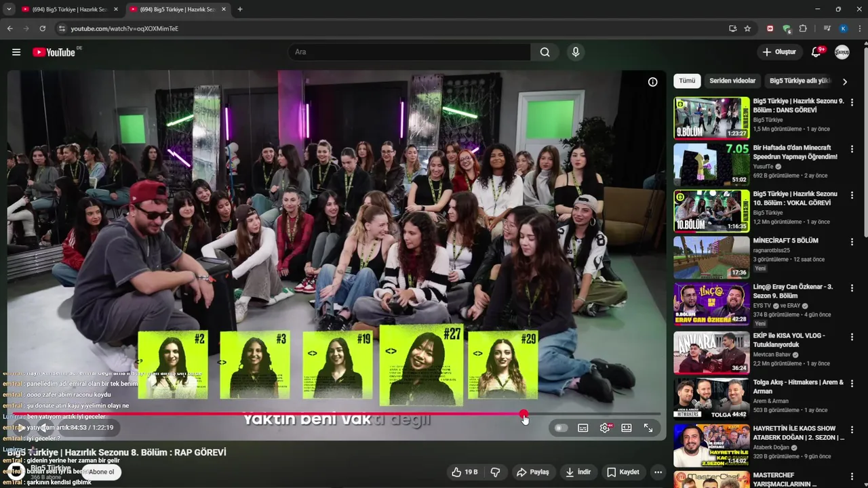Click the search magnifier button
This screenshot has height=488, width=868.
(545, 52)
